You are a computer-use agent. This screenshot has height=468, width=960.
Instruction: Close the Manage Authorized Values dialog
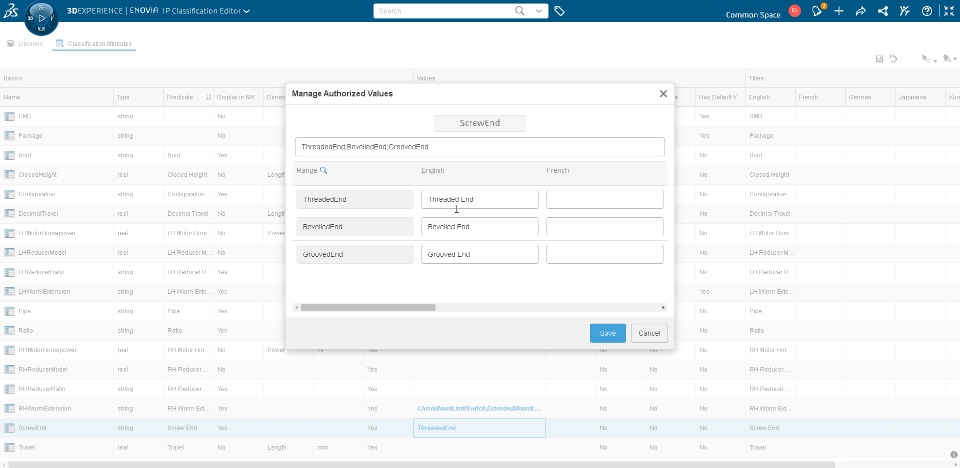tap(663, 94)
